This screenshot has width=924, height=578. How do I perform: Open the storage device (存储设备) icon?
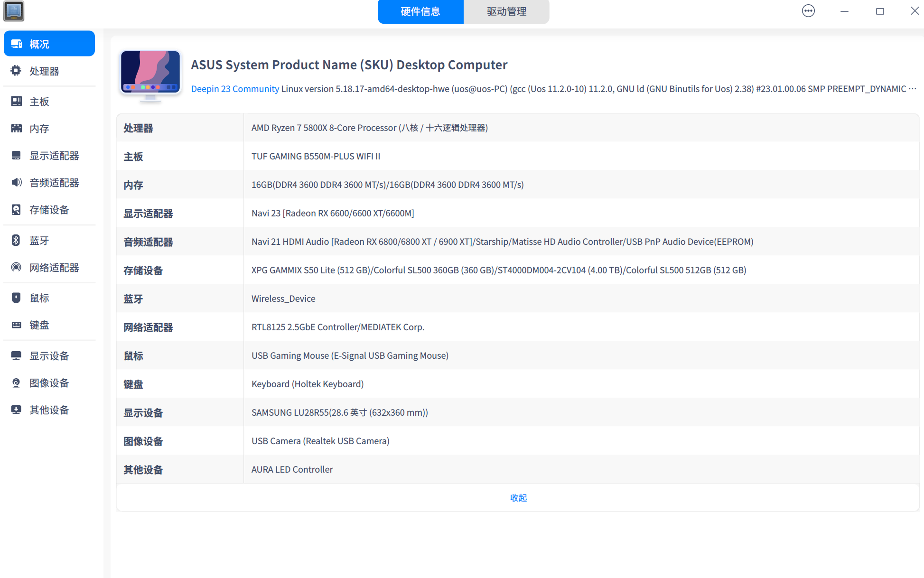click(x=16, y=209)
